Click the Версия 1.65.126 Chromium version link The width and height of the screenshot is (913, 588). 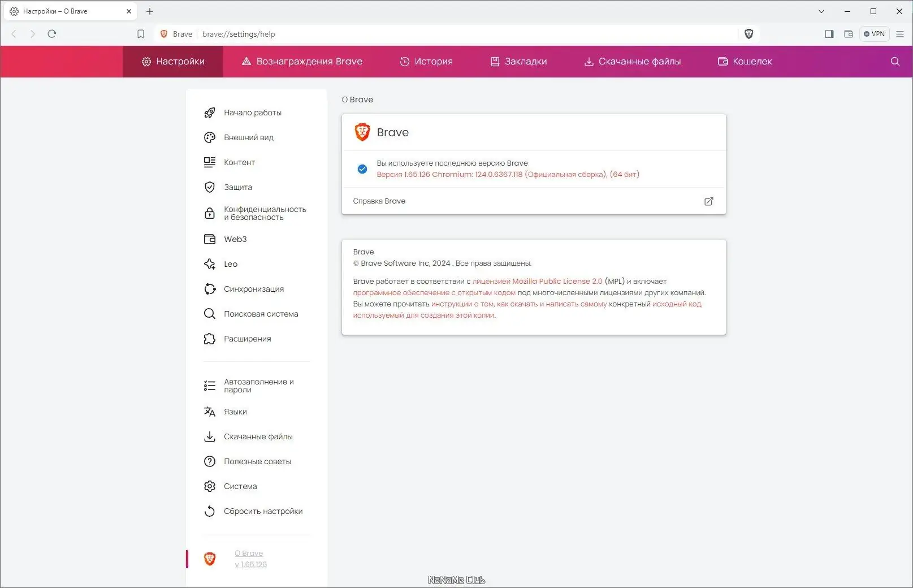[508, 174]
